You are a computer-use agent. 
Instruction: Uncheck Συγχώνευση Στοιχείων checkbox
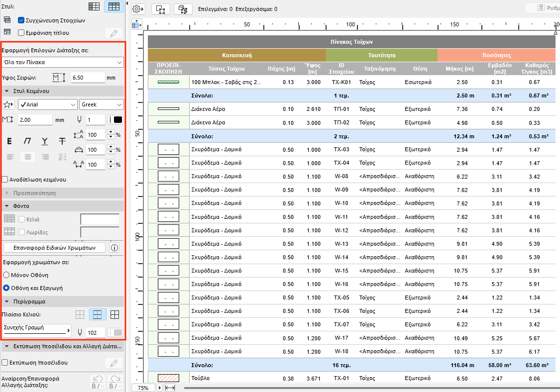pyautogui.click(x=21, y=20)
